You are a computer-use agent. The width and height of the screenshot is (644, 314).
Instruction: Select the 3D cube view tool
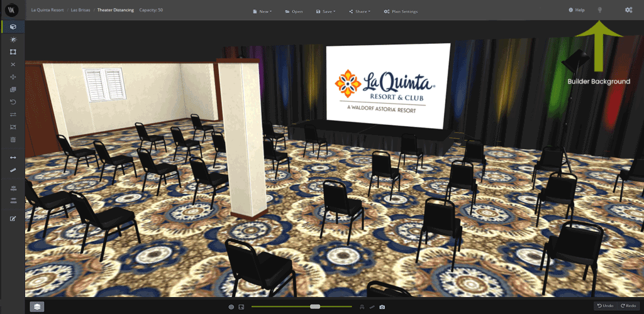pyautogui.click(x=13, y=26)
